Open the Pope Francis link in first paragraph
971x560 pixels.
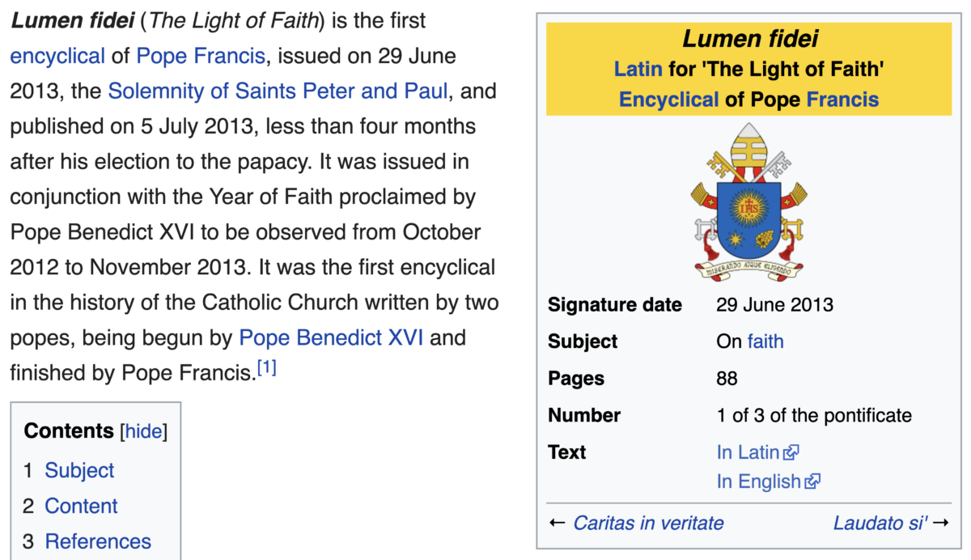pyautogui.click(x=201, y=56)
